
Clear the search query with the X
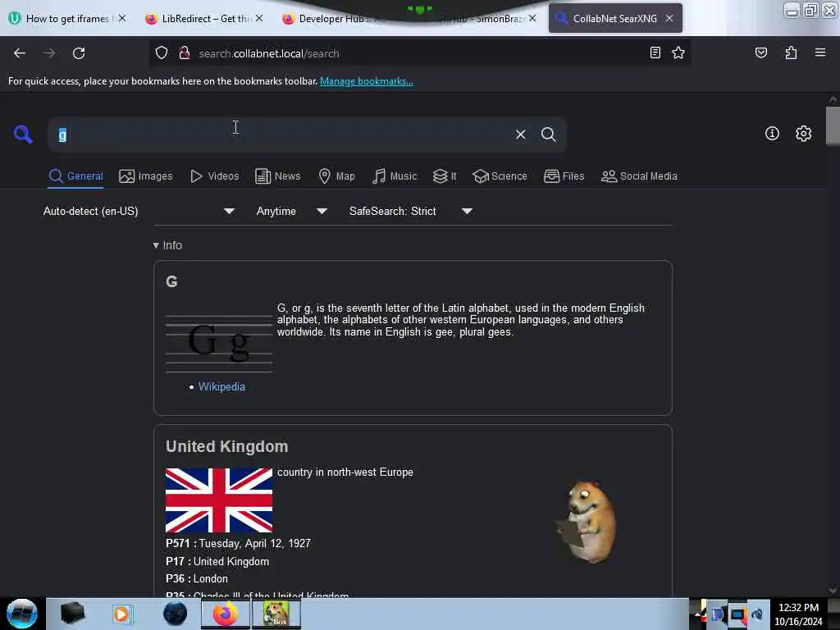[520, 135]
